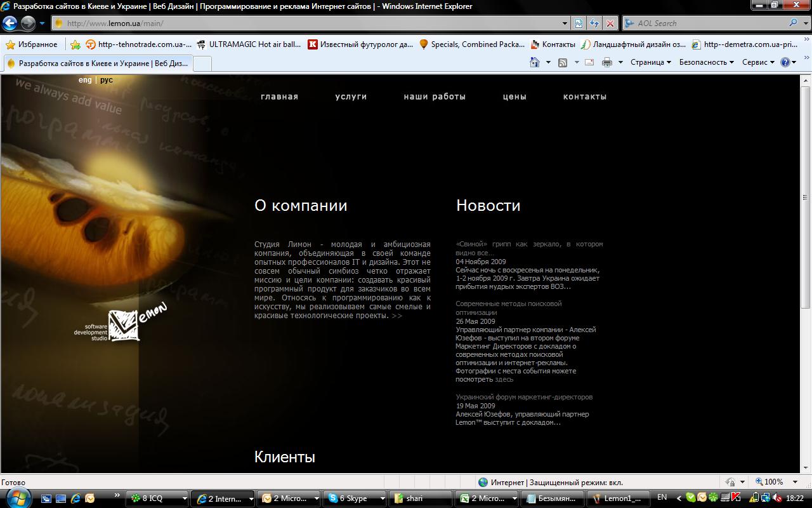Follow the здесь link in news
The width and height of the screenshot is (812, 508).
(x=504, y=379)
